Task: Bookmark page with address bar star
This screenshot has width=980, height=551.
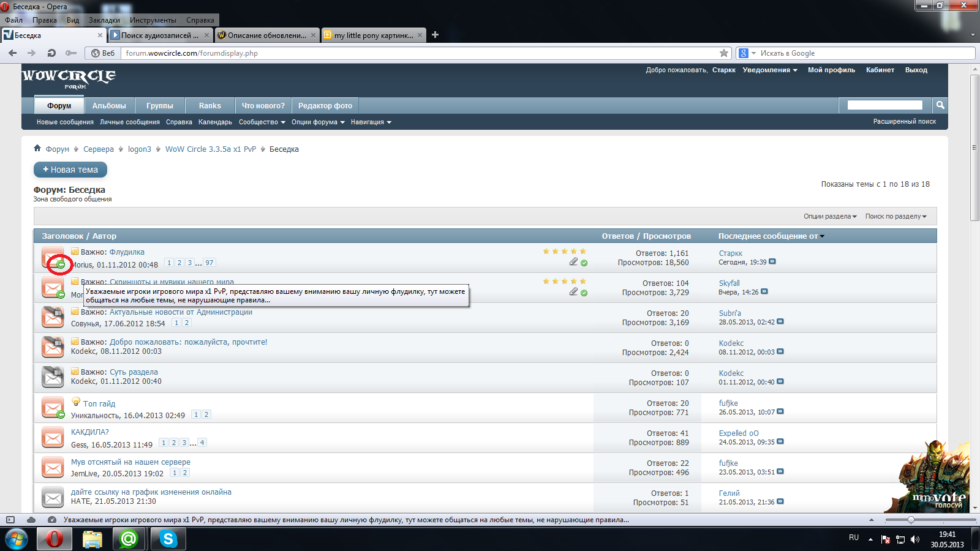Action: [x=724, y=53]
